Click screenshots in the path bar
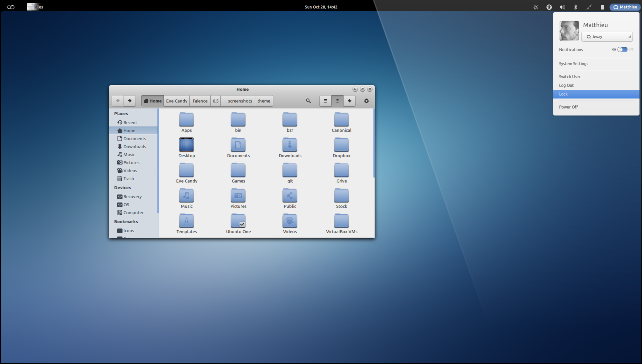Viewport: 642px width, 364px height. pyautogui.click(x=238, y=101)
